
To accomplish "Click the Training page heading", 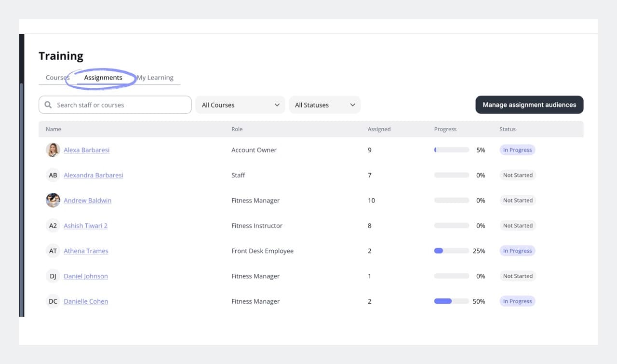I will coord(61,56).
